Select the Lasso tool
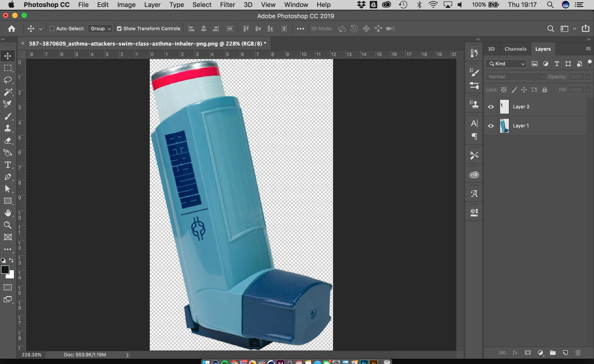 tap(8, 80)
